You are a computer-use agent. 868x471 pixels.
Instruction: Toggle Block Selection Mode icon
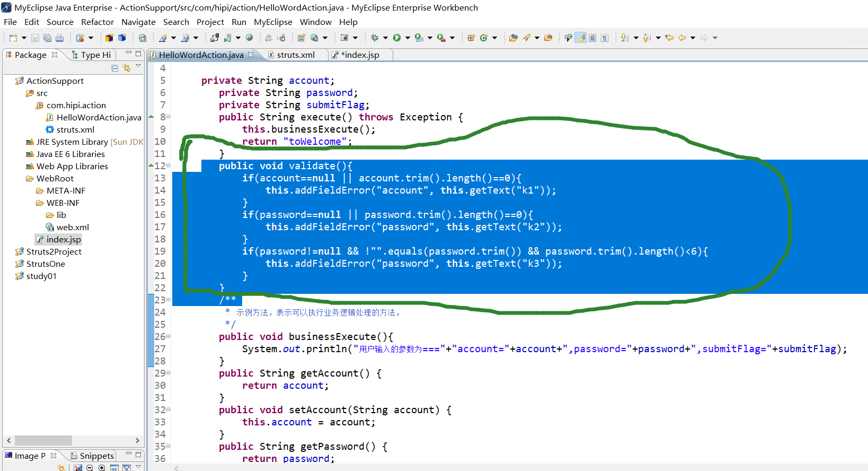(x=592, y=38)
